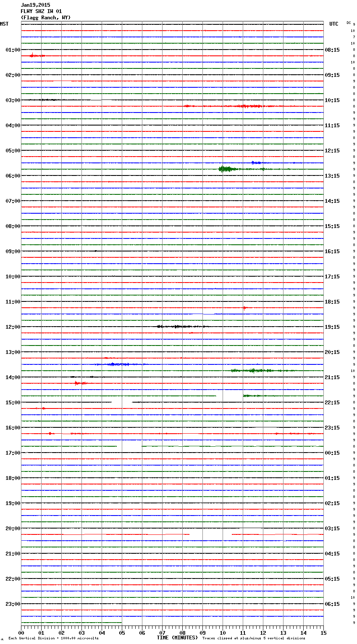Click the 21:00 MST time label

13,554
